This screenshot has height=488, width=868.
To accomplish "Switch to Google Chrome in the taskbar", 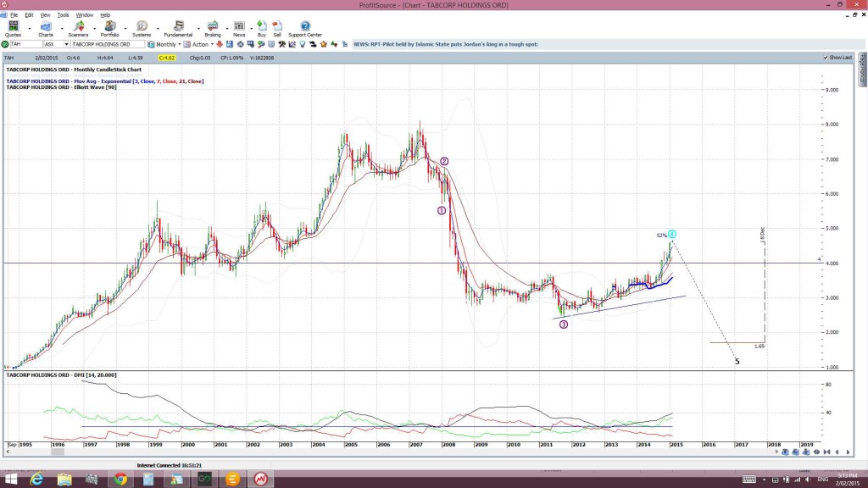I will click(120, 480).
